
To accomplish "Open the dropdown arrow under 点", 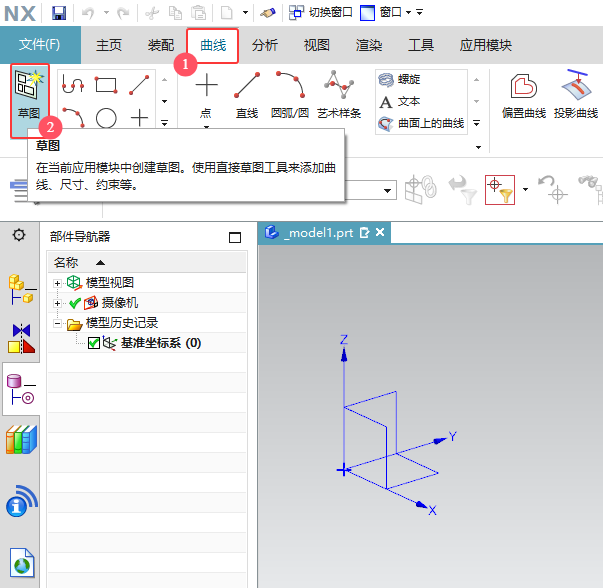I will click(x=206, y=127).
